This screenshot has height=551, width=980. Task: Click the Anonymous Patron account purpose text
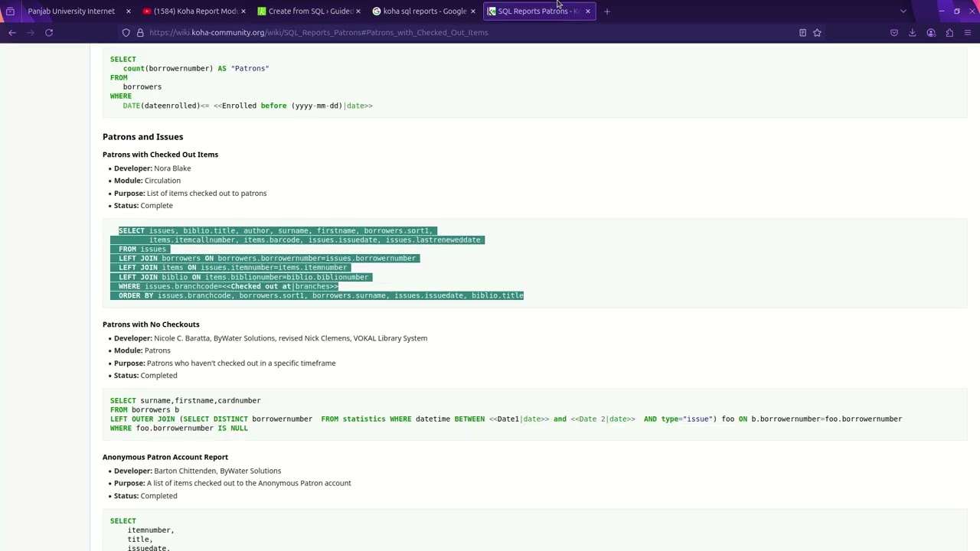click(249, 483)
